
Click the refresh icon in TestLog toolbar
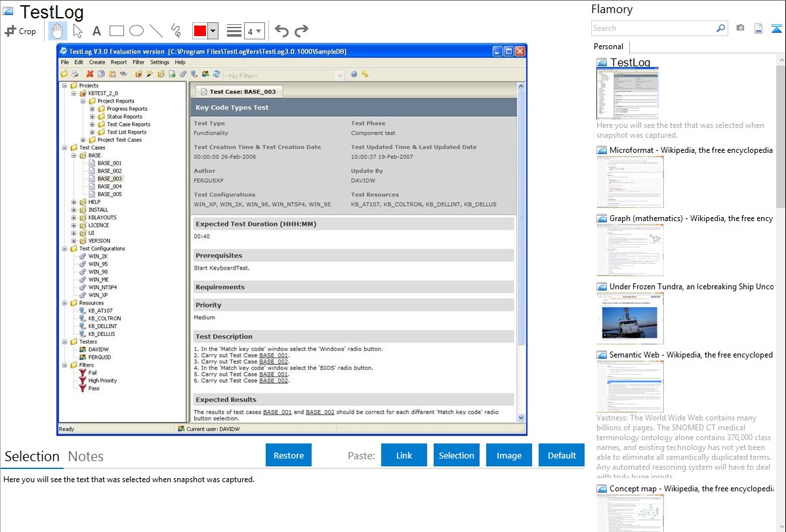[x=217, y=74]
